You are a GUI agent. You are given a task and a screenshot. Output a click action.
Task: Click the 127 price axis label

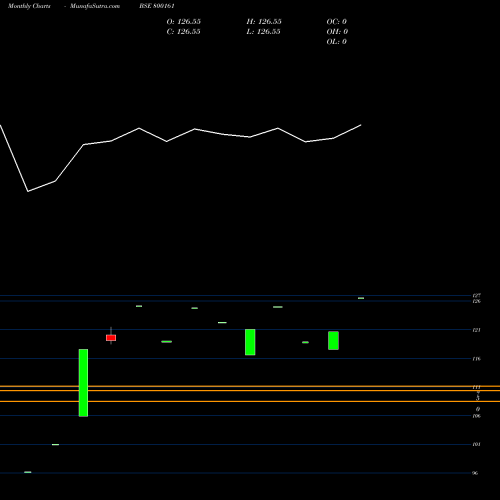(x=477, y=295)
